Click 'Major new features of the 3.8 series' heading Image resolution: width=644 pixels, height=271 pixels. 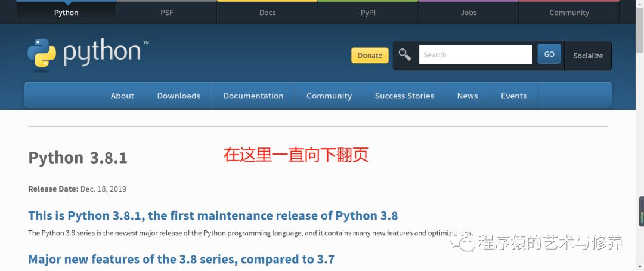pos(181,260)
